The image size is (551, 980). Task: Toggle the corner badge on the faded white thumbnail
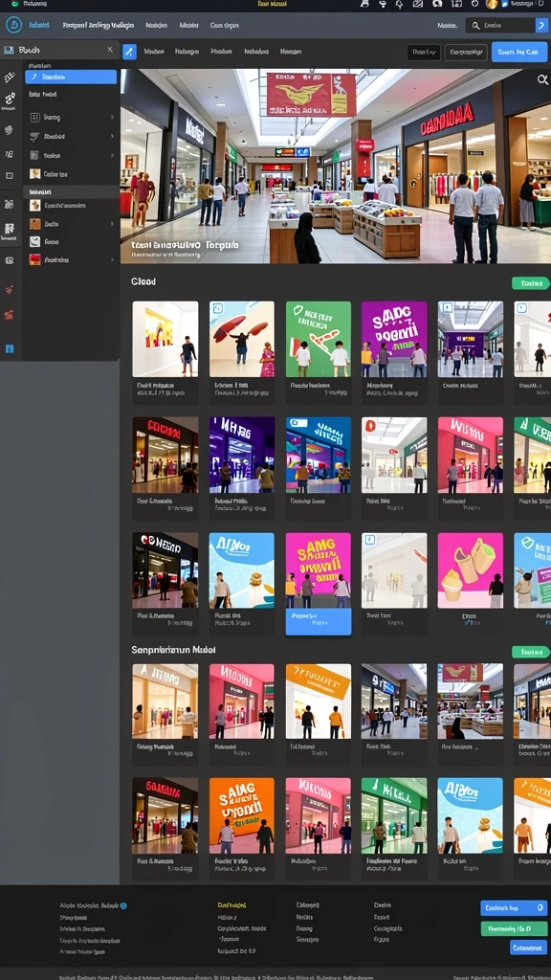369,540
